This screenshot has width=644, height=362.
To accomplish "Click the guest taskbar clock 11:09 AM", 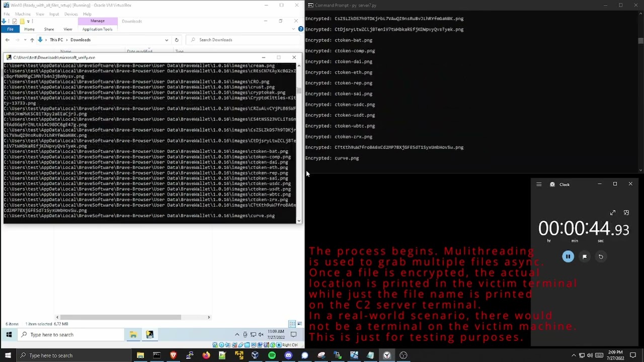I will (x=276, y=334).
